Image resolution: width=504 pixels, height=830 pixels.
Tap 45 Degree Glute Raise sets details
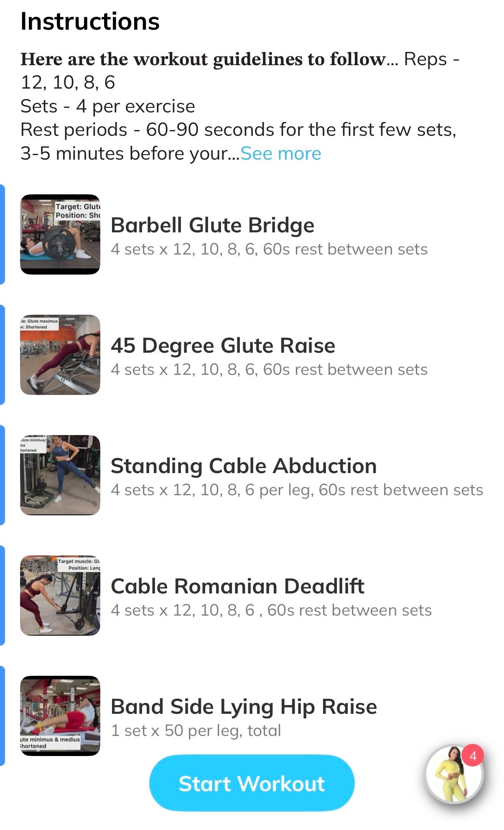click(x=269, y=370)
